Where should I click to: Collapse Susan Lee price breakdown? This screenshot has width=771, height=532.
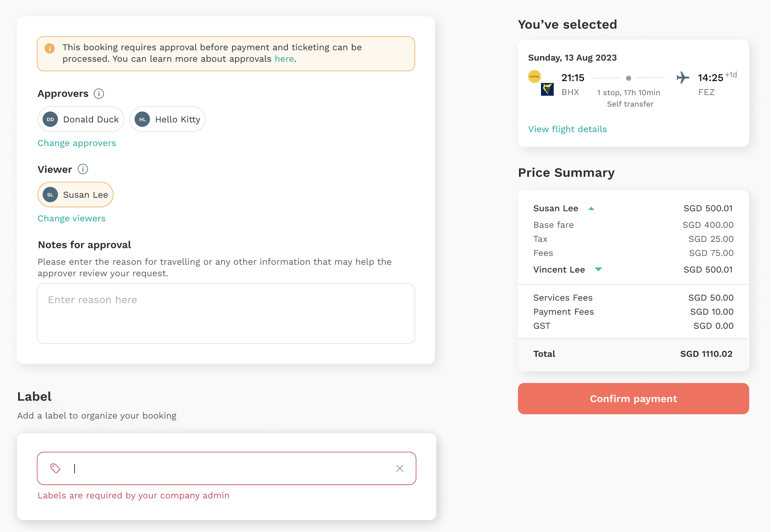tap(591, 209)
